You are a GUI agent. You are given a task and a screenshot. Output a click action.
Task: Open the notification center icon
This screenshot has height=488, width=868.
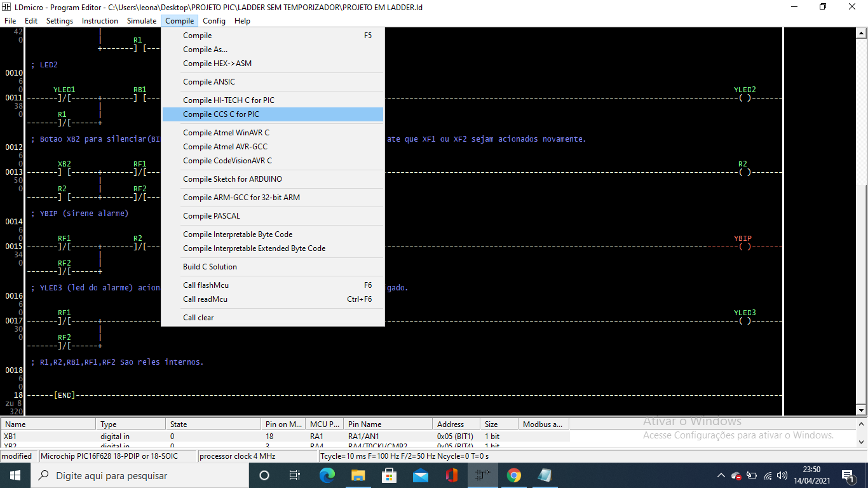point(848,475)
